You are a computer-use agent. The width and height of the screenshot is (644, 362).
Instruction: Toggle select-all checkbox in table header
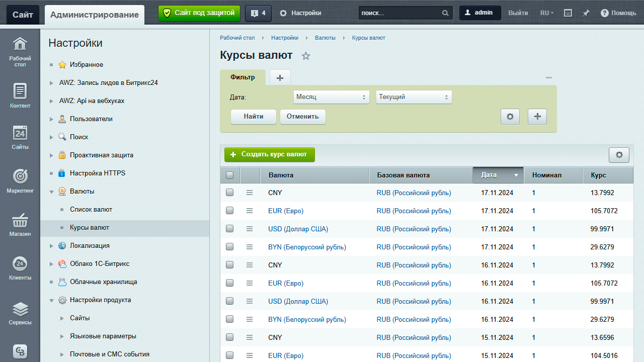[230, 175]
